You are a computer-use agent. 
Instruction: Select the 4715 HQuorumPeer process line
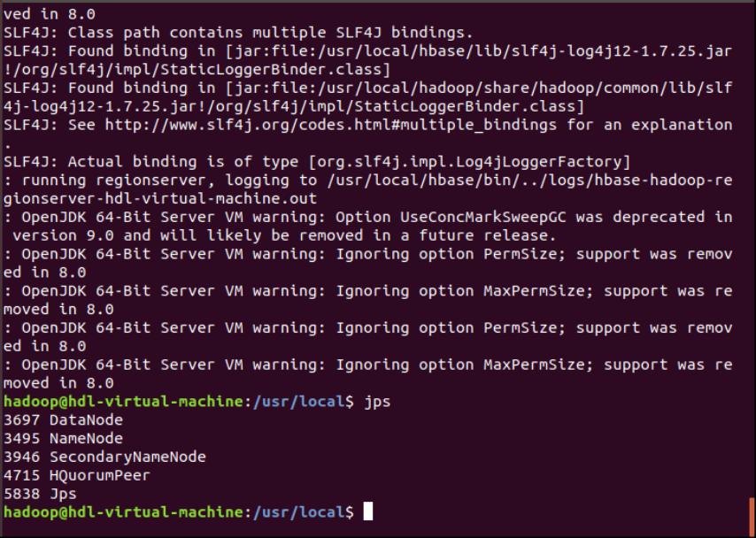point(77,475)
